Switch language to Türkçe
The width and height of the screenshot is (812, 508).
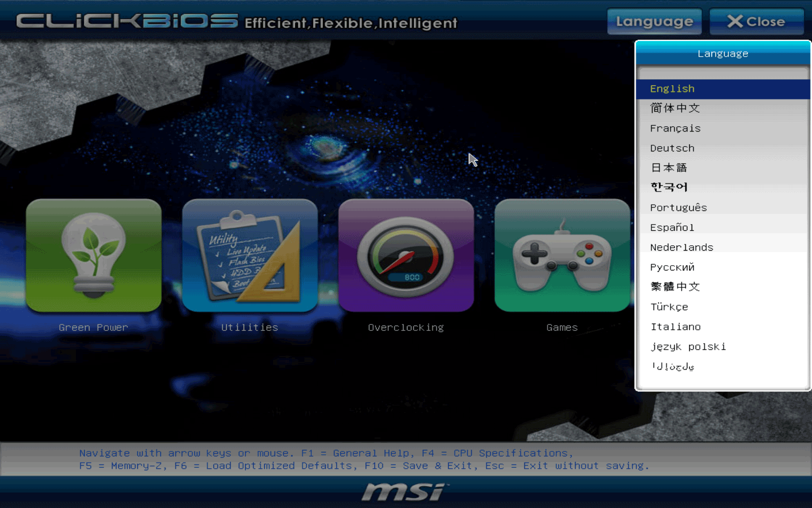[x=723, y=307]
